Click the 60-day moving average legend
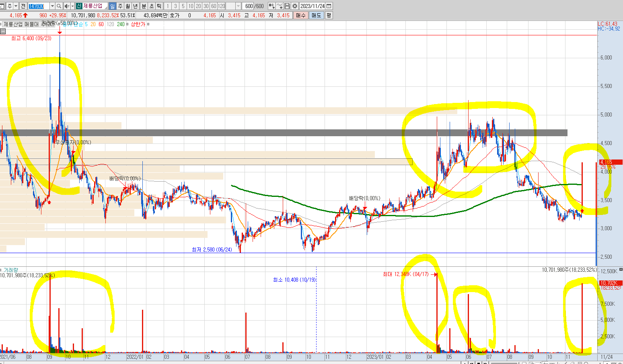This screenshot has height=364, width=623. (x=101, y=24)
